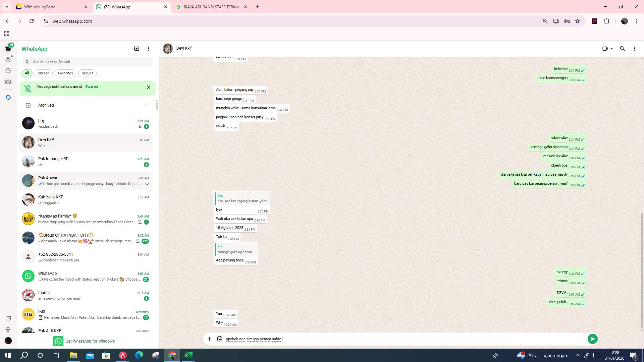Viewport: 644px width, 362px height.
Task: Click Get WhatsApp for Windows link
Action: [90, 341]
